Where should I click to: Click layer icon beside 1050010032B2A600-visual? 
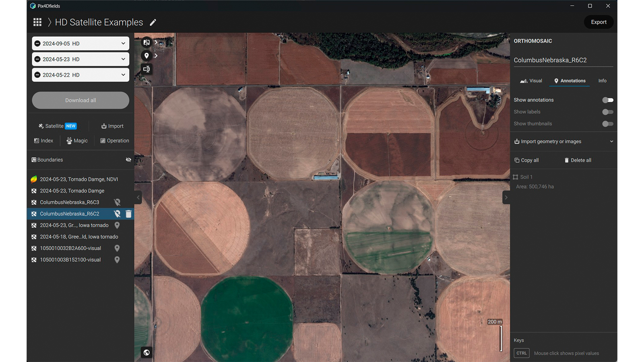[x=34, y=248]
